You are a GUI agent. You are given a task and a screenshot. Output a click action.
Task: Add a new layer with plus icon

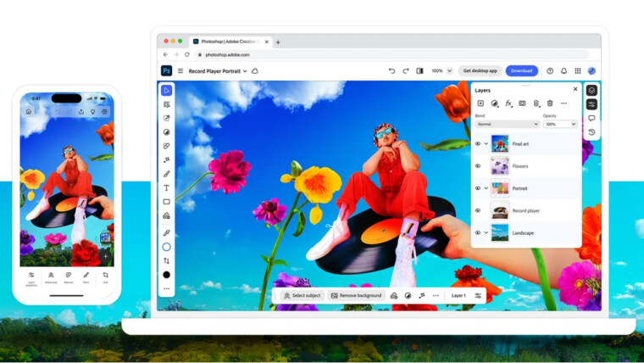pyautogui.click(x=481, y=103)
